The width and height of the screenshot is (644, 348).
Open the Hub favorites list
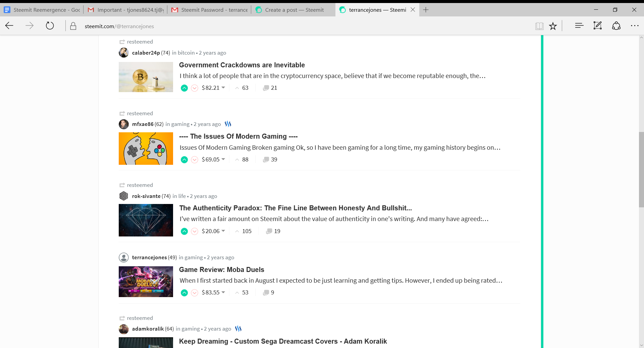(x=579, y=25)
